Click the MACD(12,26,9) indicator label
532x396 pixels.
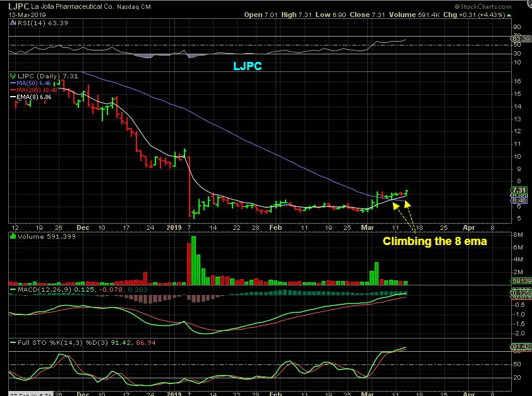pos(45,289)
